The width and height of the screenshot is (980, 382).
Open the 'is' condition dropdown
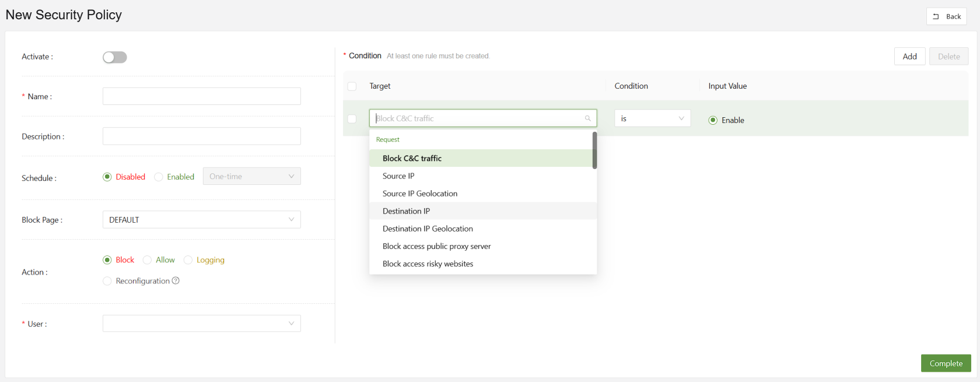(x=652, y=118)
